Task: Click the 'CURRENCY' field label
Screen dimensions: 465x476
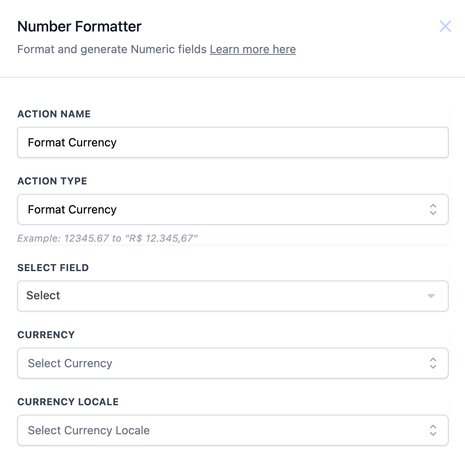Action: tap(46, 335)
